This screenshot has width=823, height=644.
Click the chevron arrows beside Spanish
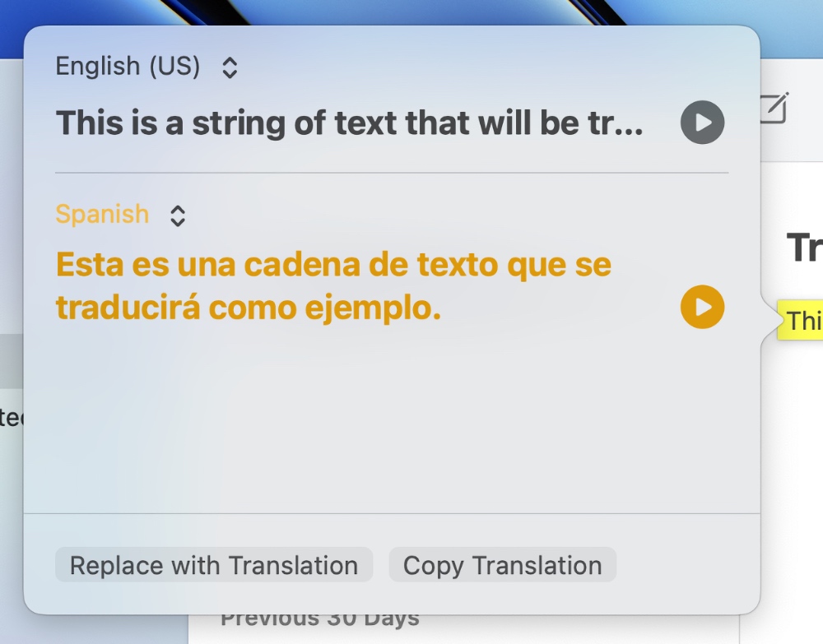coord(178,215)
